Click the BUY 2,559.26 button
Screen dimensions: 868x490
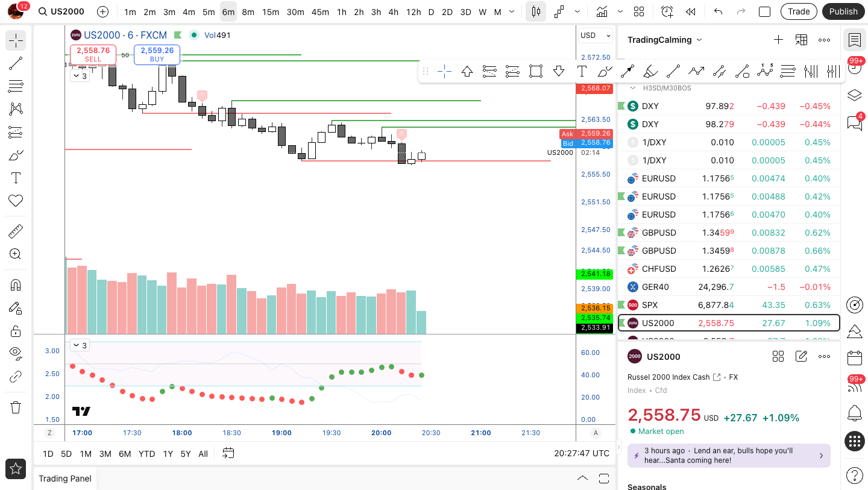(157, 54)
